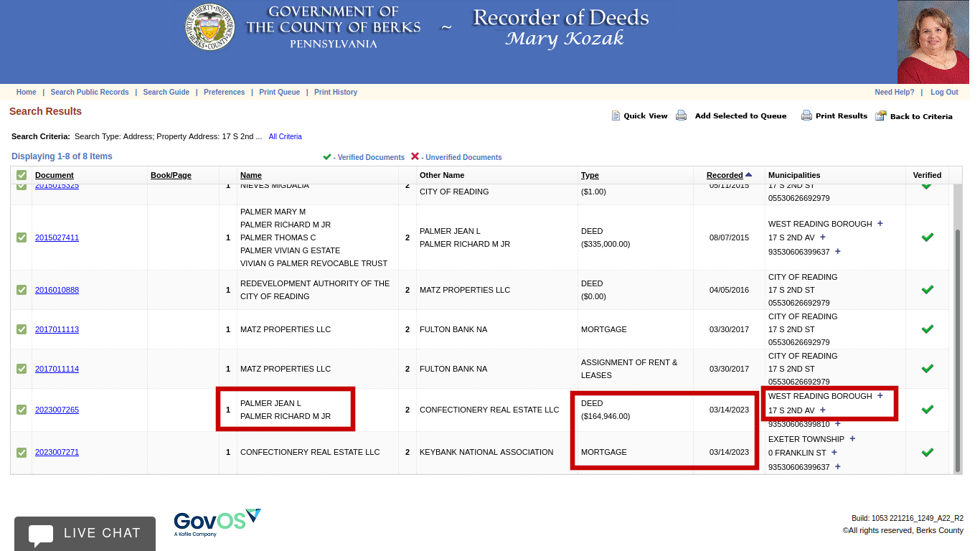Image resolution: width=980 pixels, height=551 pixels.
Task: Open Print History in the navigation bar
Action: 336,92
